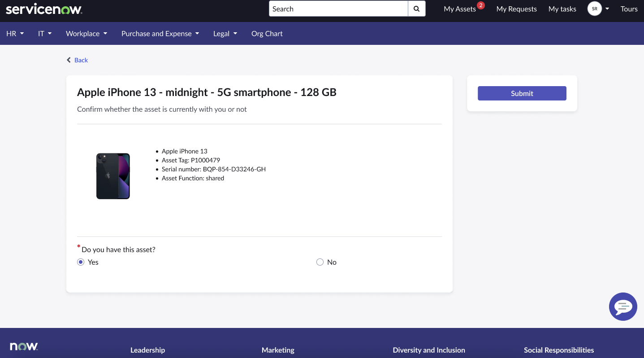Select No for having this asset
644x358 pixels.
[320, 262]
